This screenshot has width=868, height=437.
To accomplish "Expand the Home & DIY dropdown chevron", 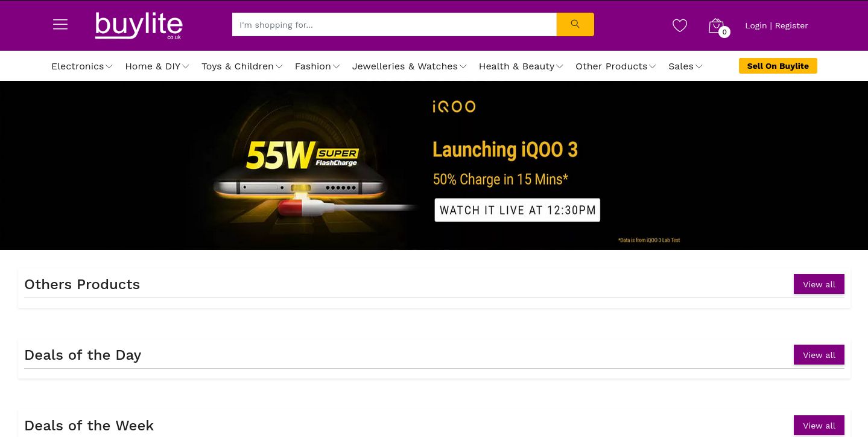I will click(185, 67).
